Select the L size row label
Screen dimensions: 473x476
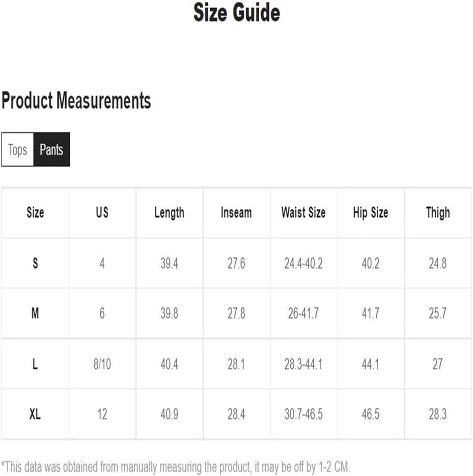[35, 364]
